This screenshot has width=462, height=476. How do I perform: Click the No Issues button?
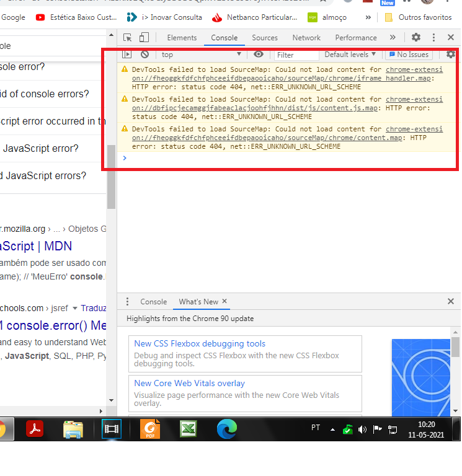tap(409, 55)
